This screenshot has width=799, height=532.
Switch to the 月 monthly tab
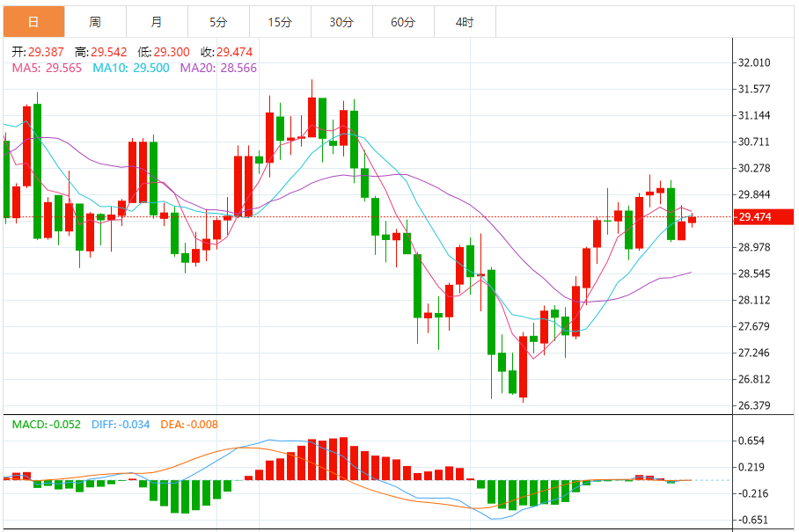point(157,22)
